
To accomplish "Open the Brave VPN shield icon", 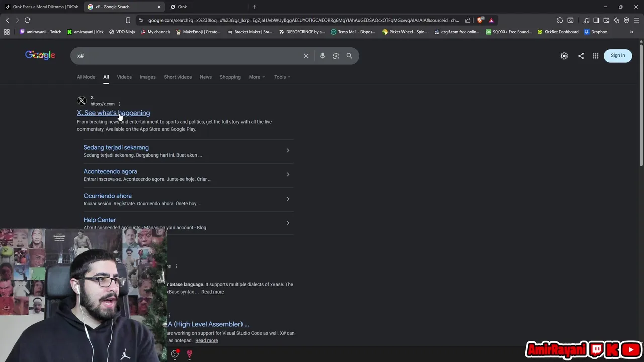I will click(x=626, y=20).
